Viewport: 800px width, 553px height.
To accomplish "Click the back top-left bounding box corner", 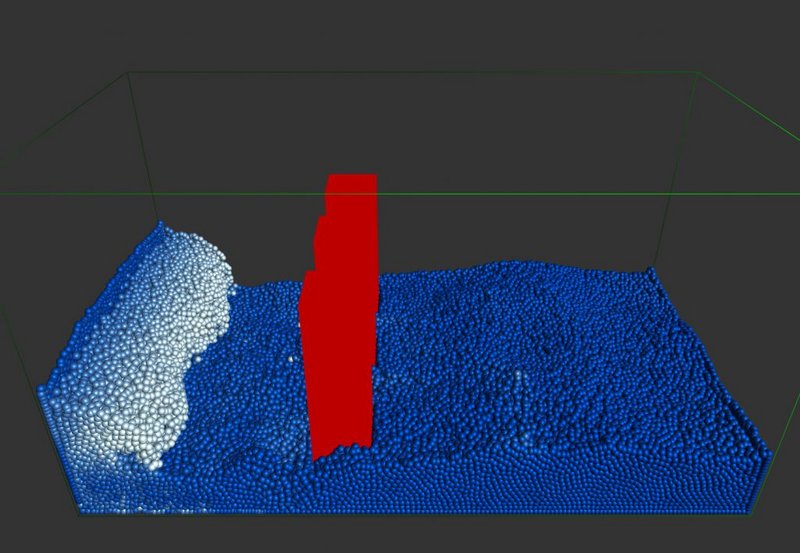I will pos(128,73).
